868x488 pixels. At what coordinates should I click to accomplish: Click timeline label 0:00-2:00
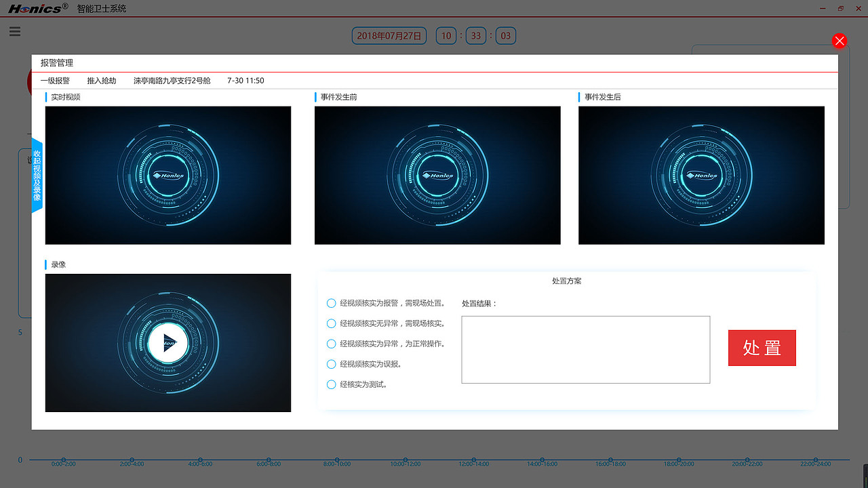pyautogui.click(x=64, y=464)
